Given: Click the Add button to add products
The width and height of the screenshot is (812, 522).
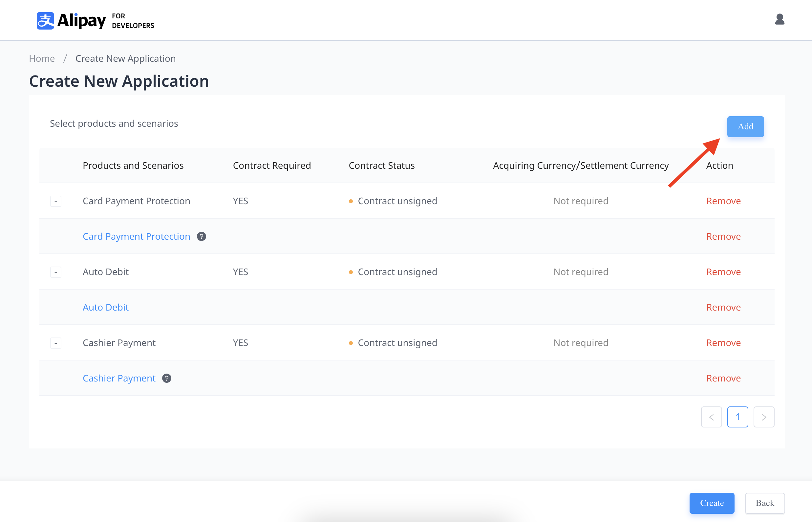Looking at the screenshot, I should 745,126.
